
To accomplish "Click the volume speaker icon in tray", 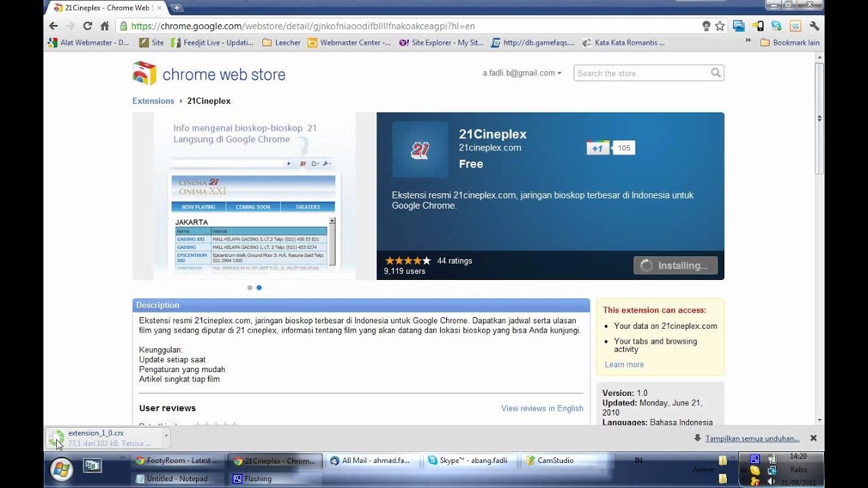I will [x=771, y=481].
